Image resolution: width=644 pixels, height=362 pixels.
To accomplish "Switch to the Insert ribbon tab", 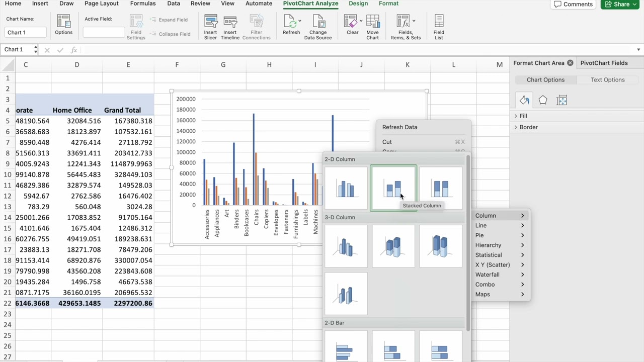I will click(x=40, y=4).
